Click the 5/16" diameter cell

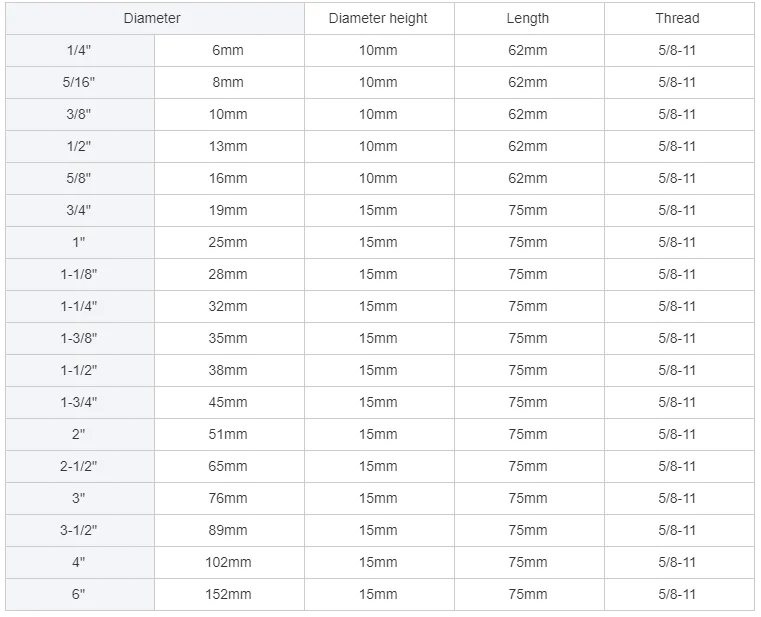(79, 82)
